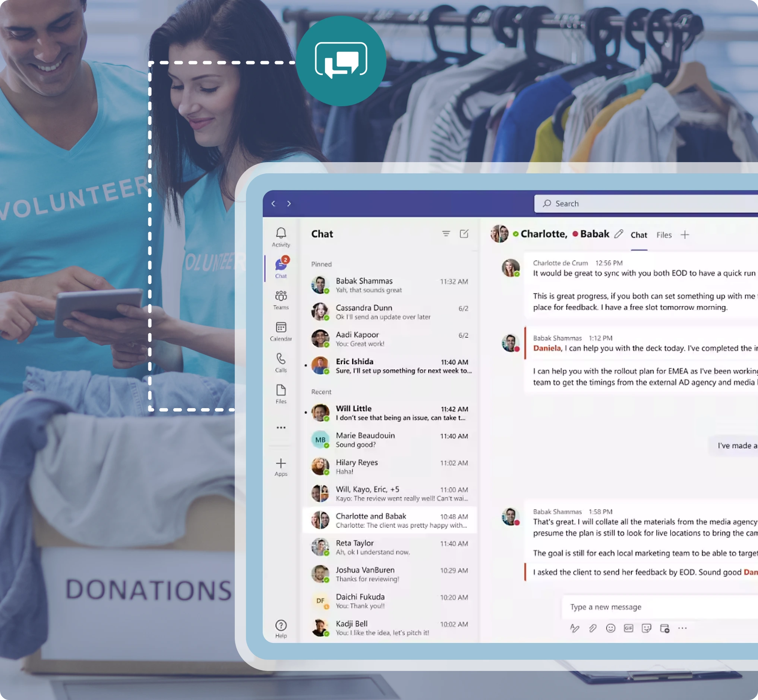
Task: Click Edit conversation name pencil icon
Action: click(618, 234)
